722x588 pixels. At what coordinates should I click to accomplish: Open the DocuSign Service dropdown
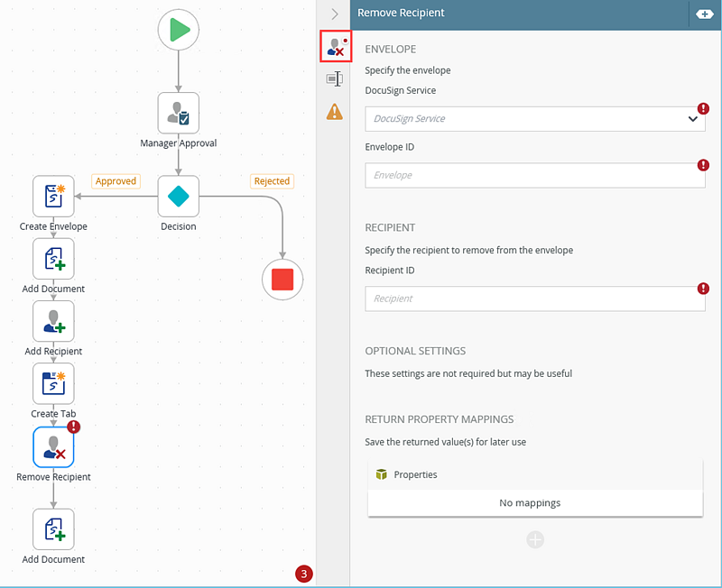536,118
